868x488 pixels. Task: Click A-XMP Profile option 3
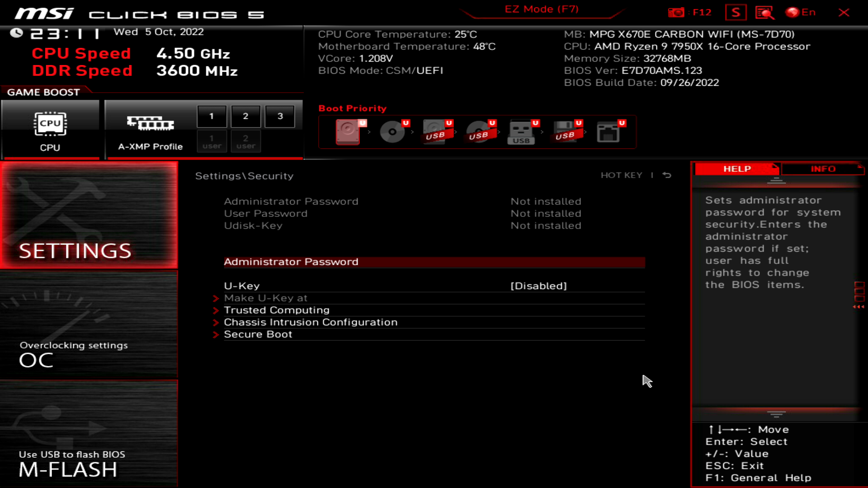280,116
